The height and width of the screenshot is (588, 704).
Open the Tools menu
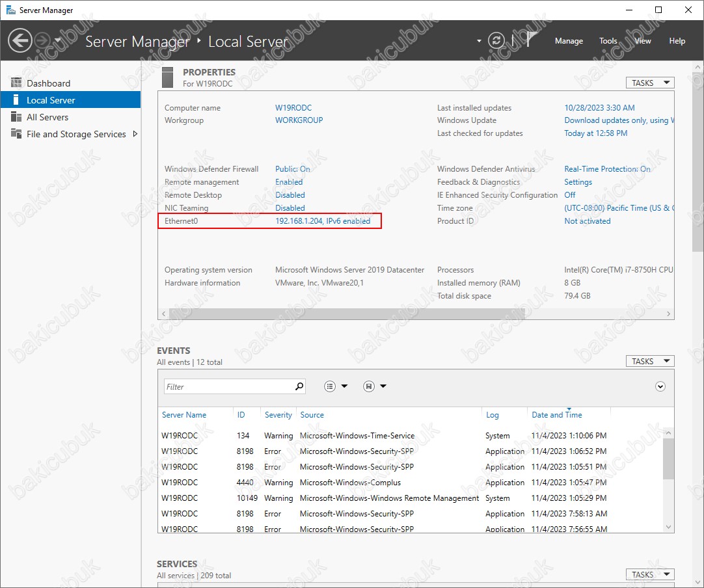pyautogui.click(x=608, y=41)
